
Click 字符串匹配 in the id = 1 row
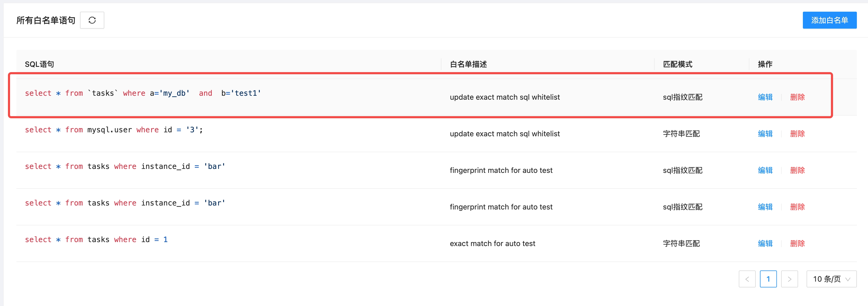tap(681, 243)
